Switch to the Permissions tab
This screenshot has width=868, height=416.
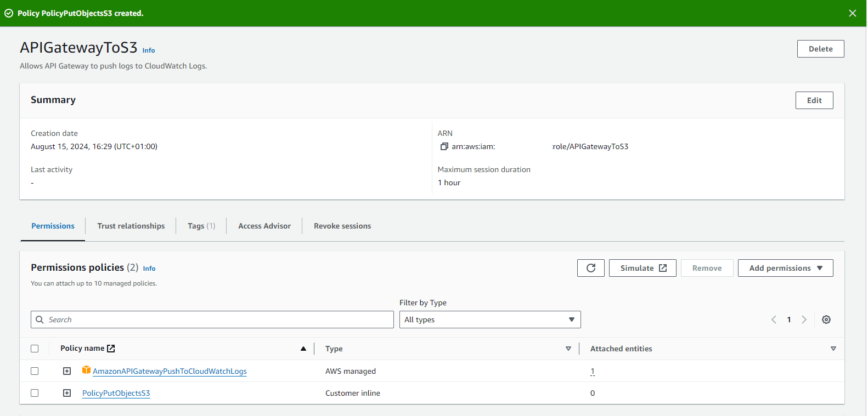point(53,226)
